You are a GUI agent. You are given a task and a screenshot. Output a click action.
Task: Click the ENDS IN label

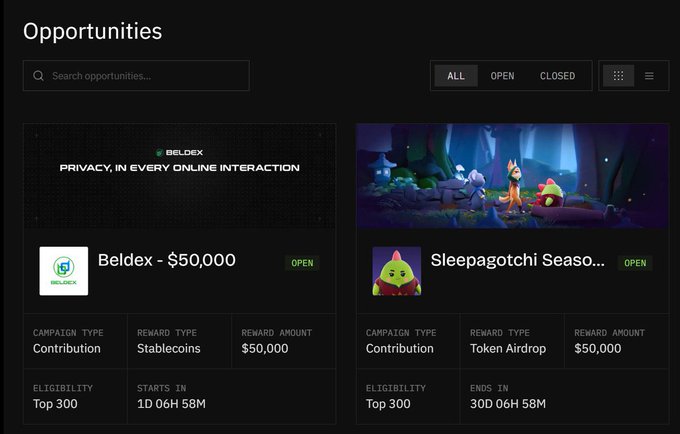tap(489, 388)
